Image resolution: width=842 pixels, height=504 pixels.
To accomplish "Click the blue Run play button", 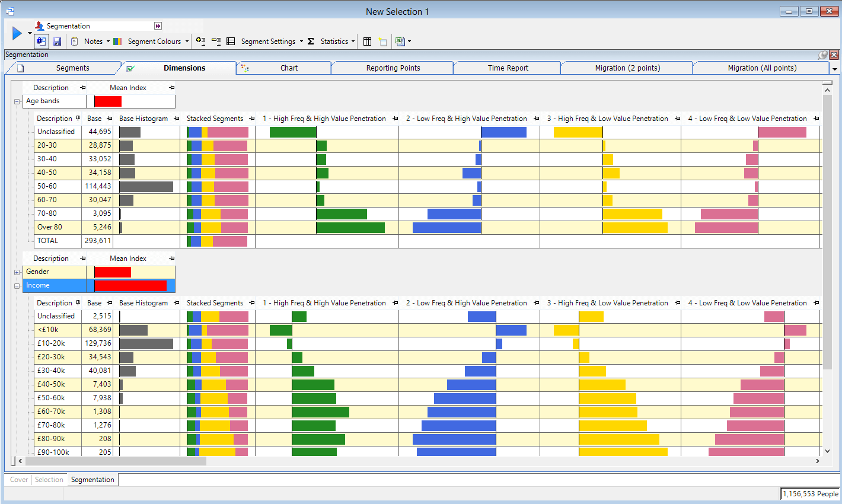I will coord(17,34).
